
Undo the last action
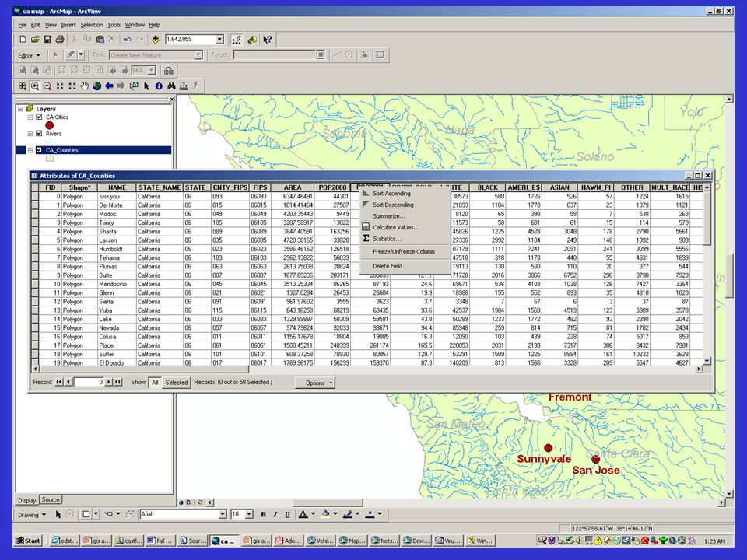(x=128, y=40)
